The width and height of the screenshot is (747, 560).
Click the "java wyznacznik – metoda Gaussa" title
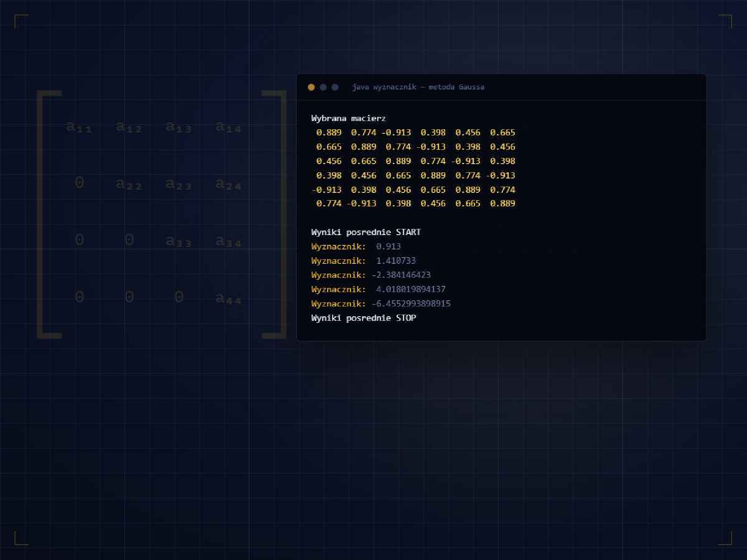click(418, 87)
